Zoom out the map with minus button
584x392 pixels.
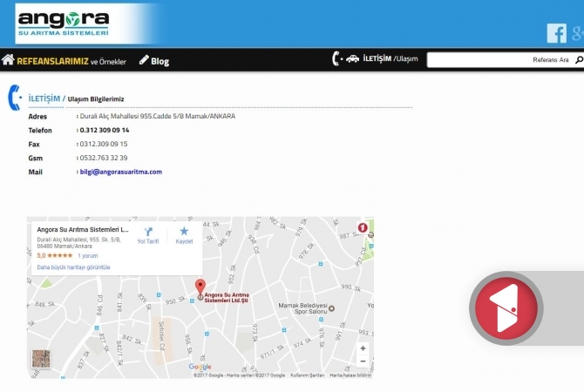363,362
